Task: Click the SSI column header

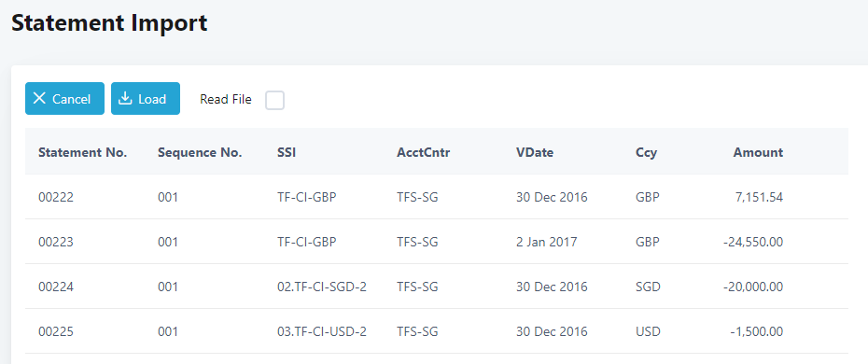Action: coord(287,153)
